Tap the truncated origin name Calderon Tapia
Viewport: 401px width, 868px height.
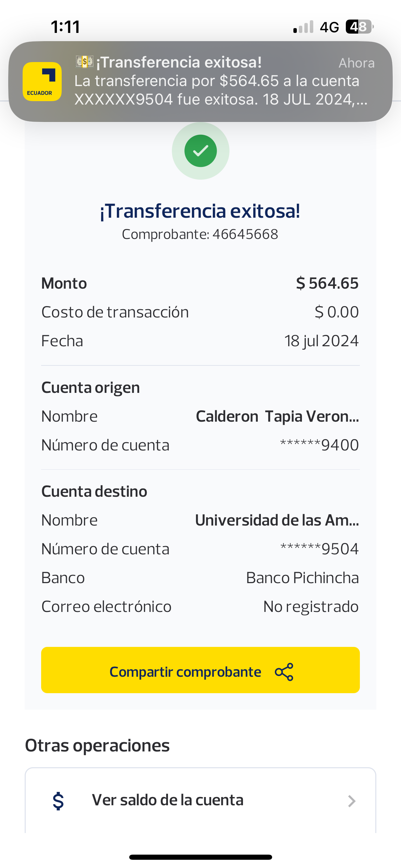[277, 417]
